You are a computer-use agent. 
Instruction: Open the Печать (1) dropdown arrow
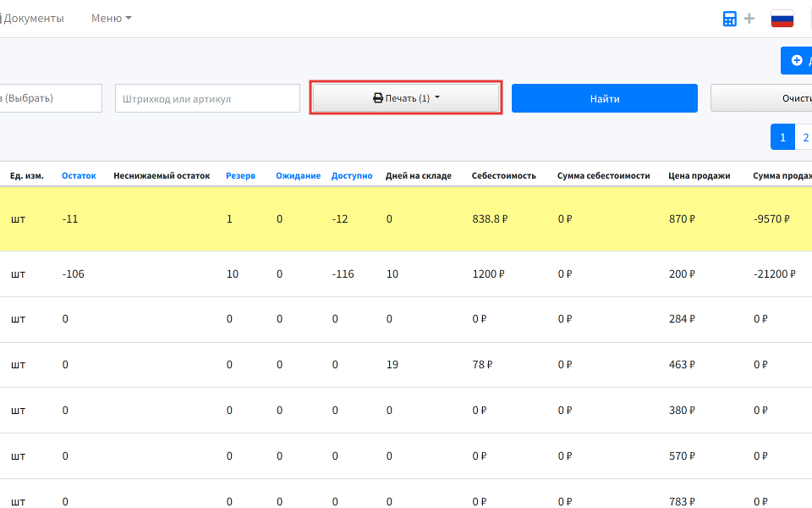click(437, 97)
